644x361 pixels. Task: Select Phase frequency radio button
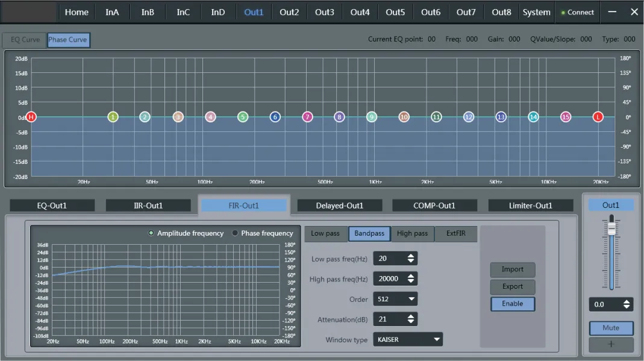235,233
